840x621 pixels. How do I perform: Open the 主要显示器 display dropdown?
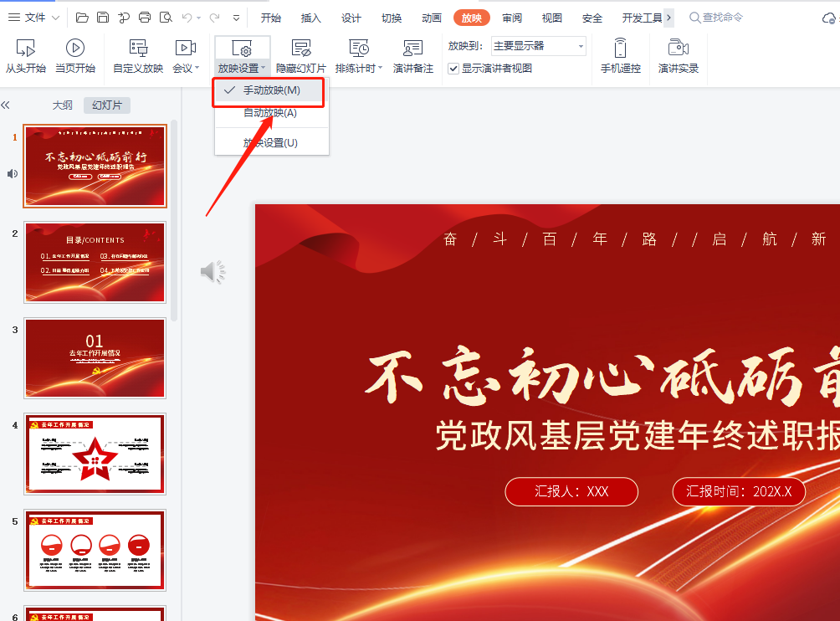pos(539,46)
